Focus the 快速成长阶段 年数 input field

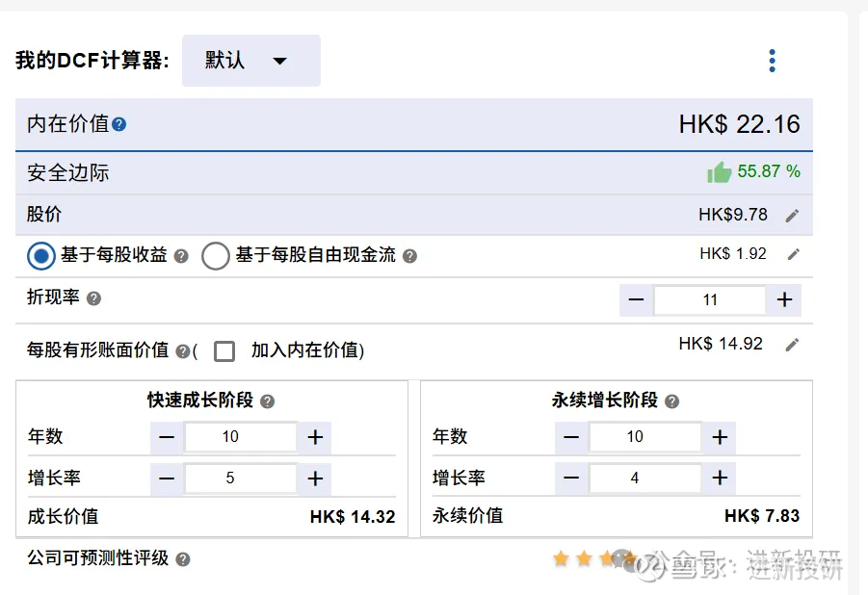click(x=241, y=437)
